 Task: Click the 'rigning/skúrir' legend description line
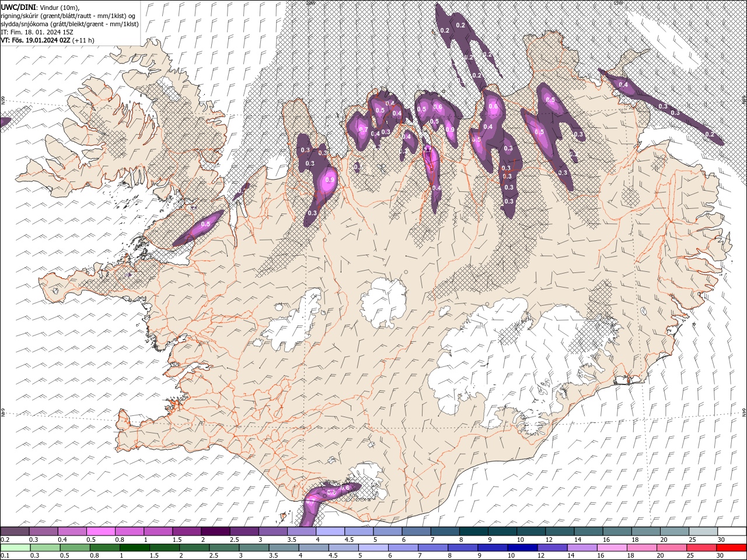coord(69,15)
